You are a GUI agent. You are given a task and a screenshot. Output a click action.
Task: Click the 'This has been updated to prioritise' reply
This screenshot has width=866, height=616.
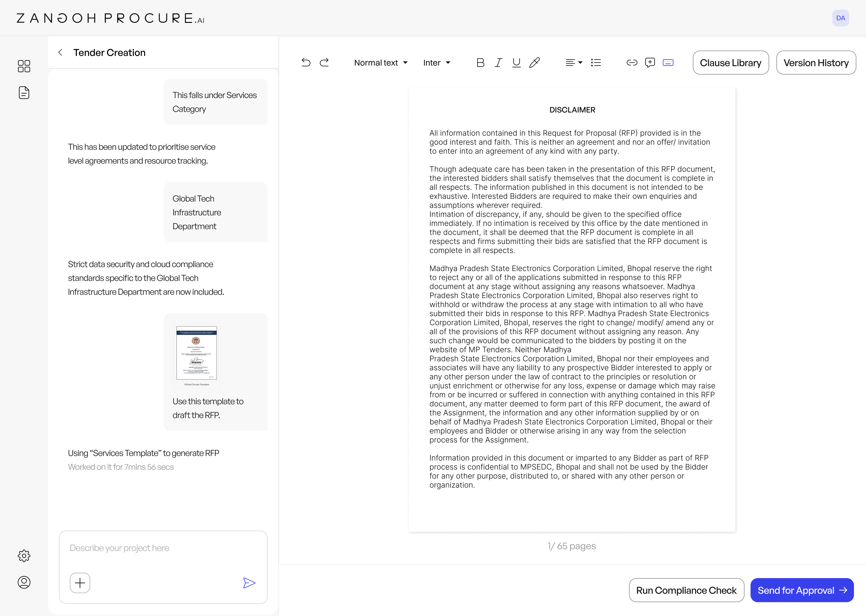pos(141,154)
